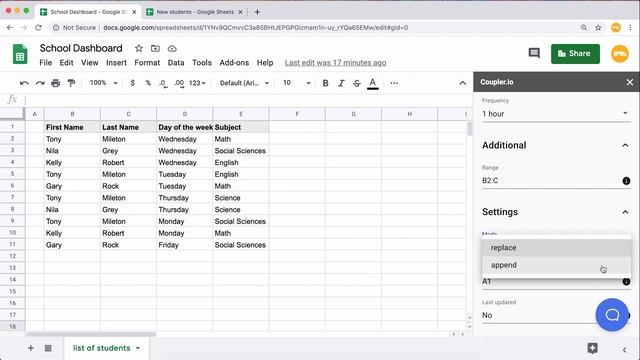Move document using folder icon

155,48
